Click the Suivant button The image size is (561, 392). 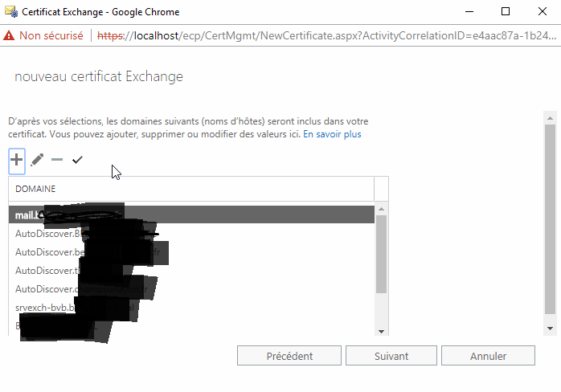tap(391, 356)
